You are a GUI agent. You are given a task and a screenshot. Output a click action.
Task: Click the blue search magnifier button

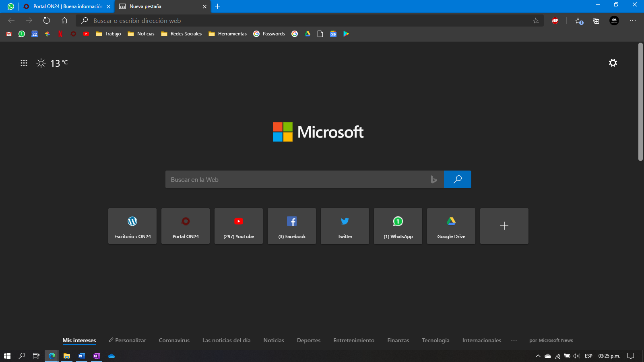[458, 179]
